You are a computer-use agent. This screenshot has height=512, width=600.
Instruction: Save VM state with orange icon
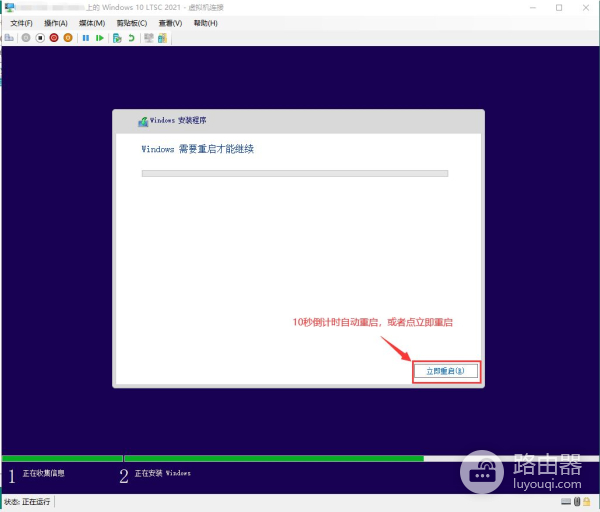[x=68, y=38]
